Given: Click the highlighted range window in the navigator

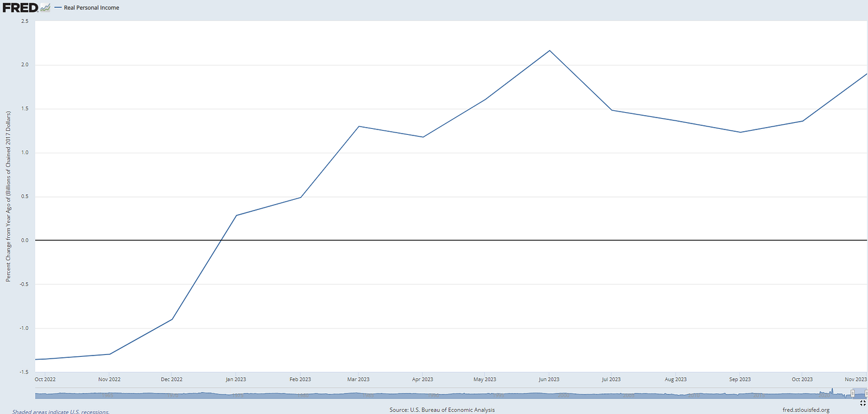Looking at the screenshot, I should [x=860, y=393].
